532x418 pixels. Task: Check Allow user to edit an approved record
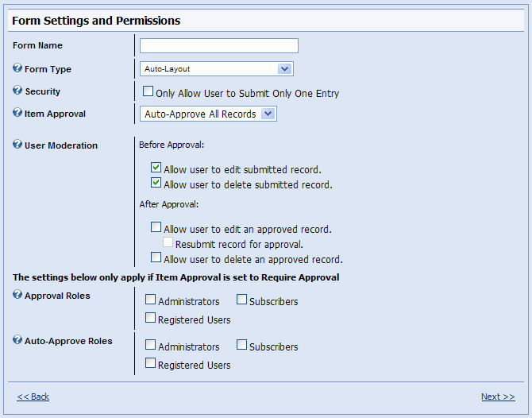[156, 227]
